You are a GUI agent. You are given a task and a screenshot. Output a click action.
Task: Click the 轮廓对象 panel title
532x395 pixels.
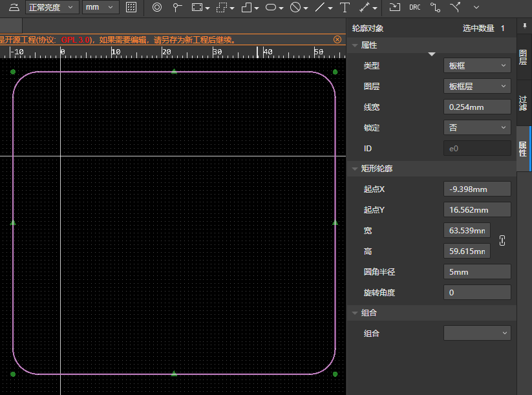[367, 28]
